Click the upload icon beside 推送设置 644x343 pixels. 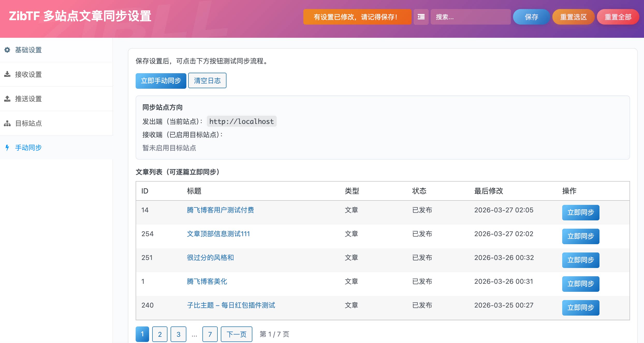click(7, 99)
